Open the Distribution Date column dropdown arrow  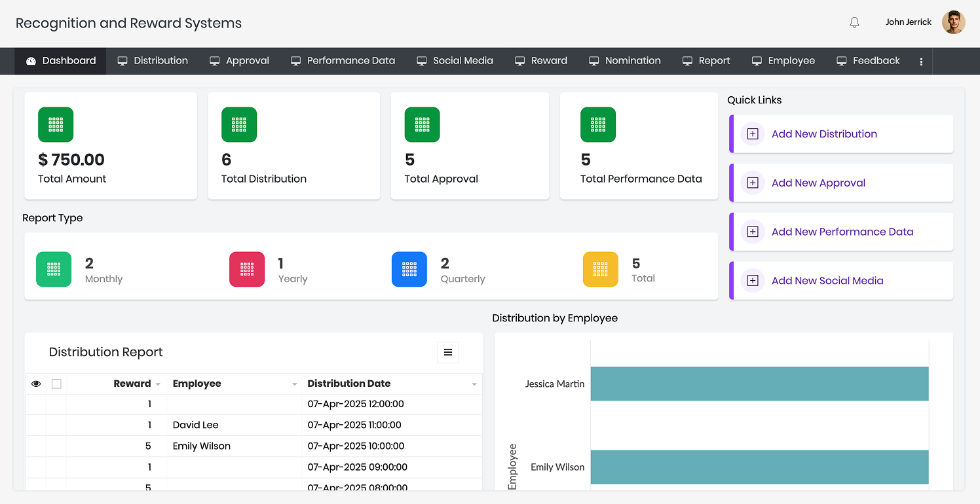[474, 384]
